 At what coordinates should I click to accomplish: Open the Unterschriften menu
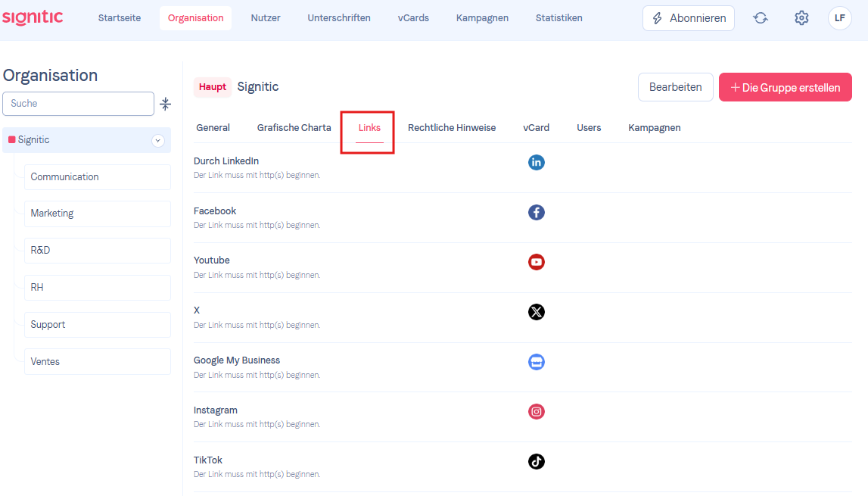tap(339, 17)
